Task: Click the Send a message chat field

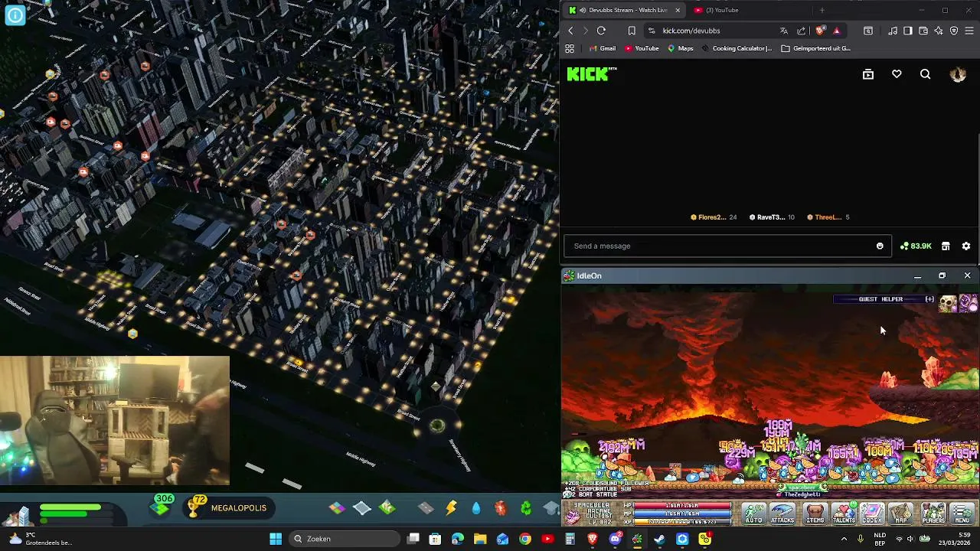Action: (727, 246)
